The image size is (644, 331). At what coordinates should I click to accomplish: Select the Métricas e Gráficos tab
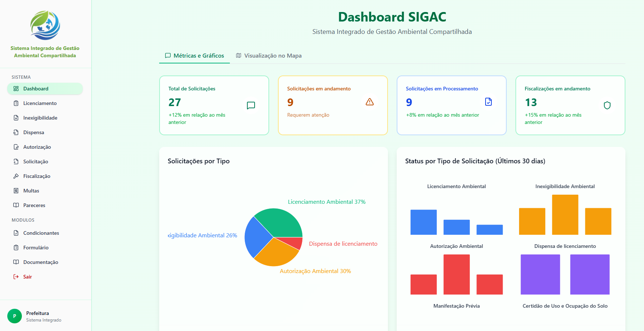pos(194,55)
